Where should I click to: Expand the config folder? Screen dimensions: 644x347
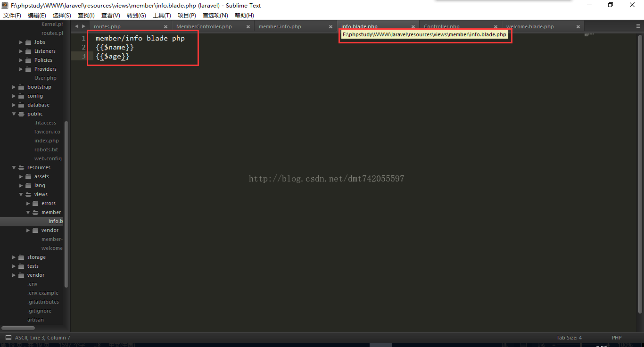pyautogui.click(x=14, y=96)
